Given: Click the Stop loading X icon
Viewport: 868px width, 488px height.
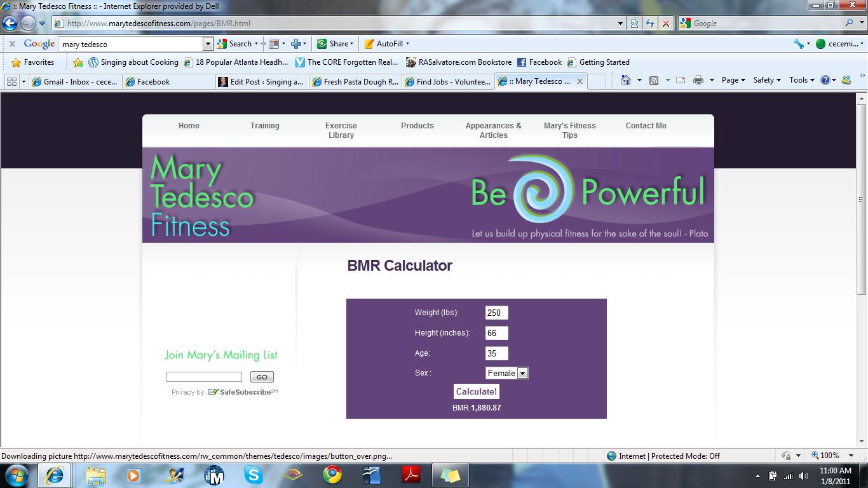Looking at the screenshot, I should (x=665, y=24).
